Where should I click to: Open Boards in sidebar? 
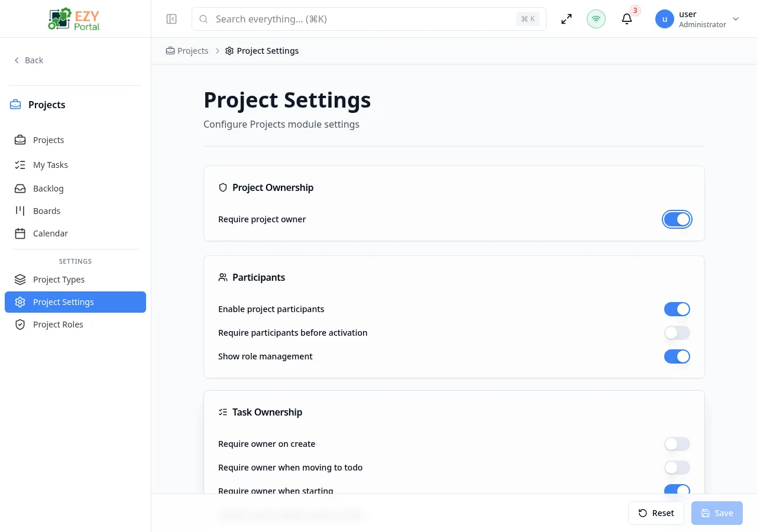pos(75,211)
